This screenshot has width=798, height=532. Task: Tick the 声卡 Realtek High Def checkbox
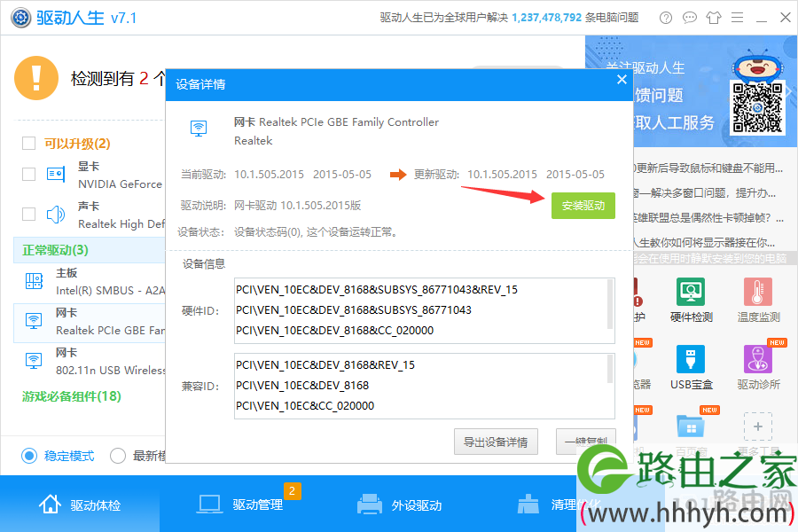click(28, 215)
